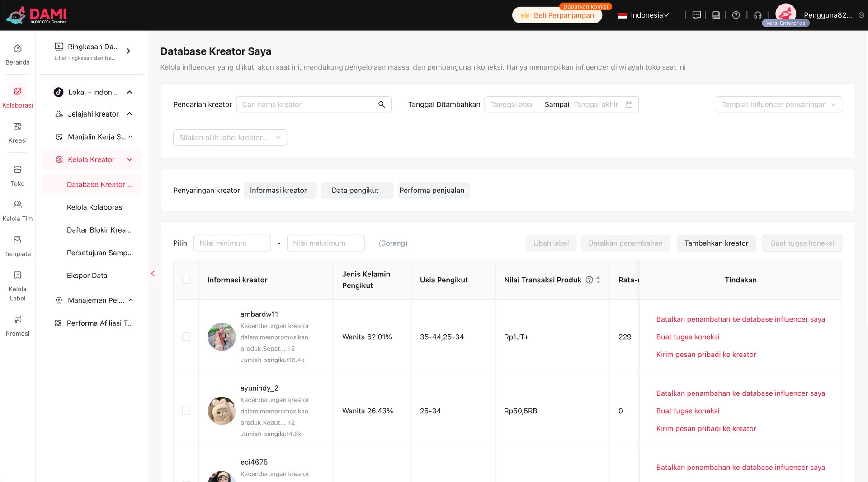This screenshot has height=482, width=868.
Task: Collapse Jelajahi kreator menu
Action: [130, 114]
